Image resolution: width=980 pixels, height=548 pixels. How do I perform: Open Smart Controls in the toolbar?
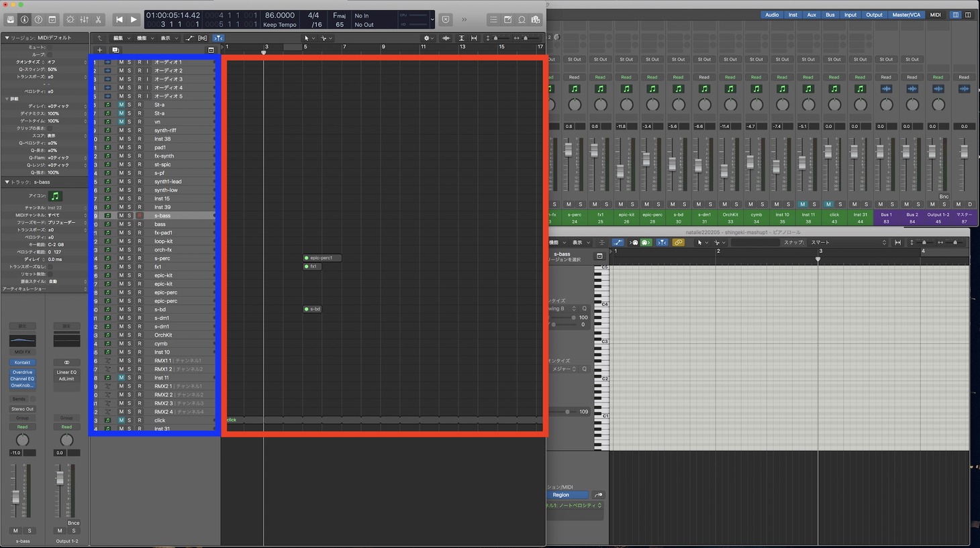pos(70,19)
